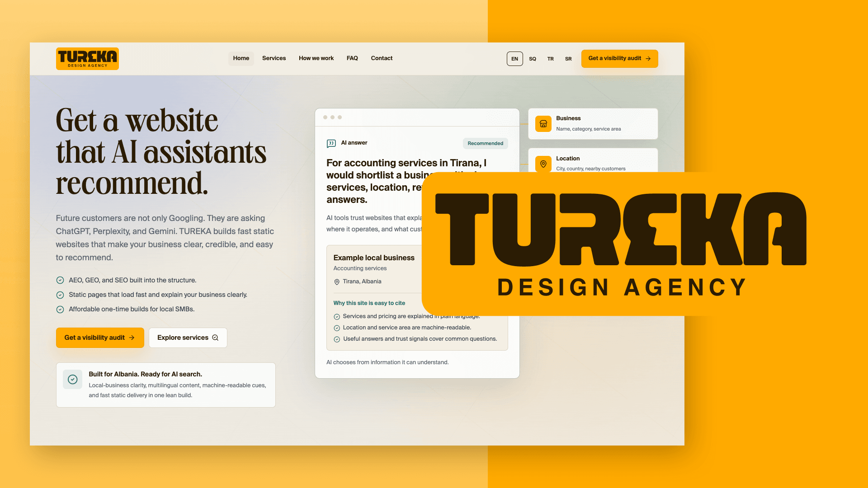Click the Business storefront icon
Screen dimensions: 868x488
pos(543,123)
